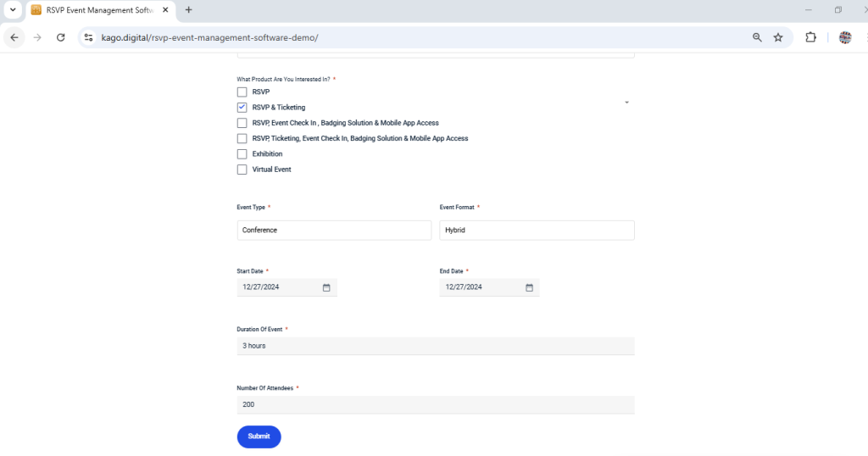The height and width of the screenshot is (456, 868).
Task: Open the Chrome three-dot menu
Action: (x=864, y=37)
